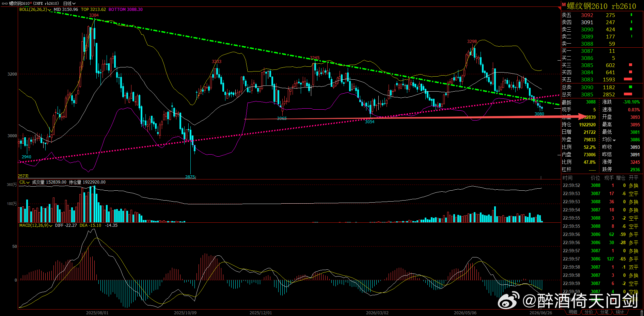Click the 成交量 152839.00 readout
644x316 pixels.
(x=49, y=182)
